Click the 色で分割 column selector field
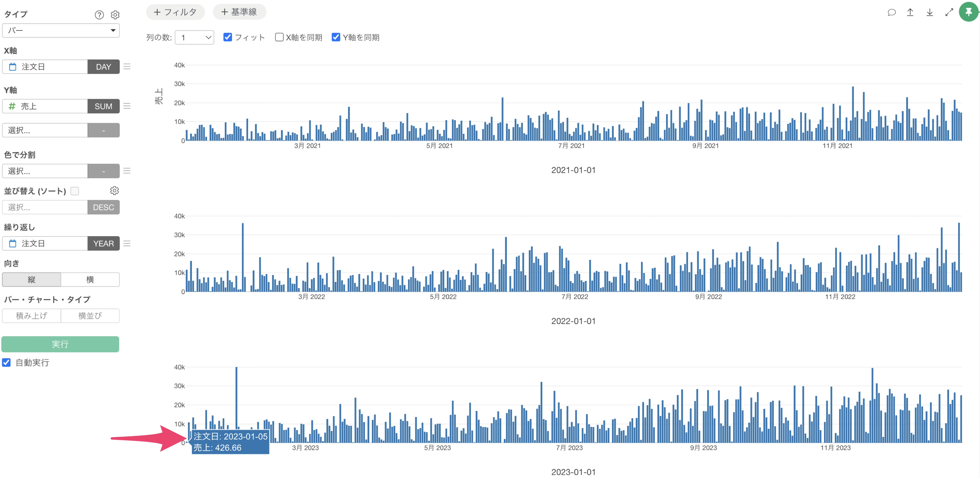This screenshot has height=478, width=980. pyautogui.click(x=45, y=171)
